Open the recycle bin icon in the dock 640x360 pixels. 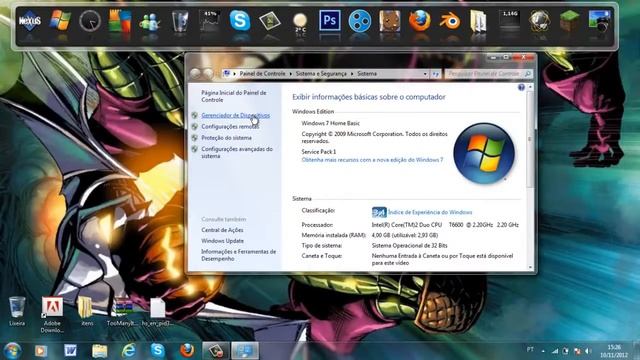180,21
